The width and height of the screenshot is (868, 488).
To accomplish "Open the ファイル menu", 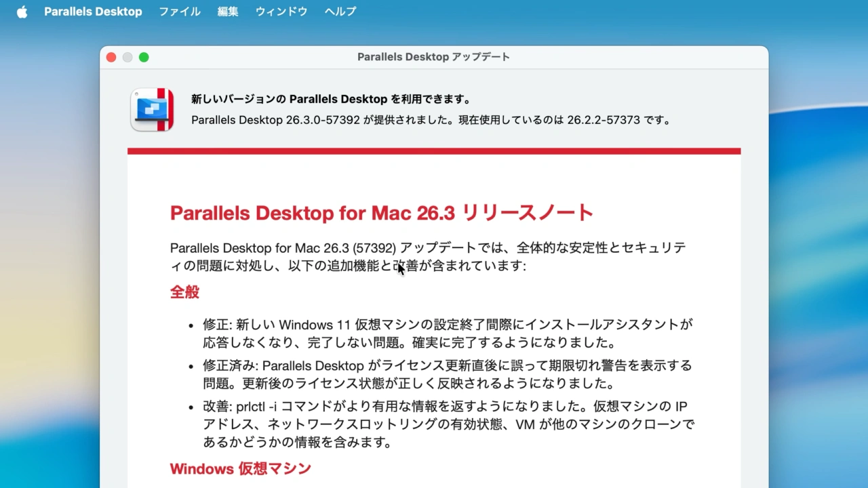I will click(x=179, y=12).
